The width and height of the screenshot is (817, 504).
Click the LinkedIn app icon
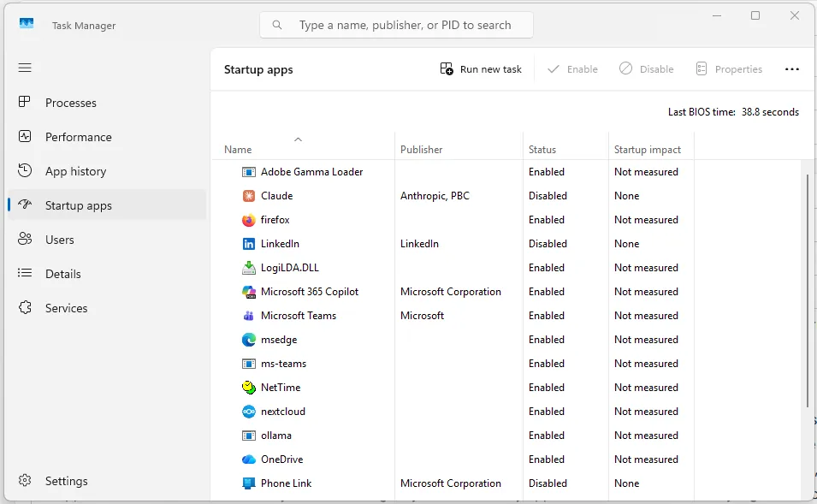249,244
